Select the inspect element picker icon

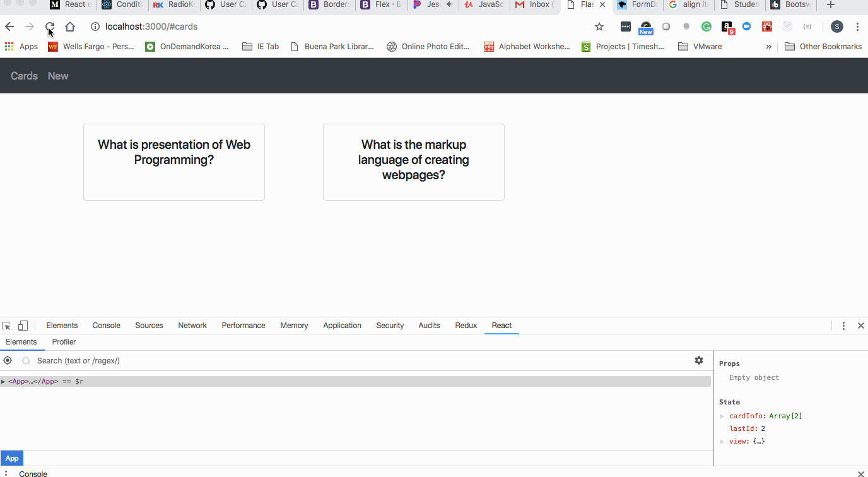(6, 325)
